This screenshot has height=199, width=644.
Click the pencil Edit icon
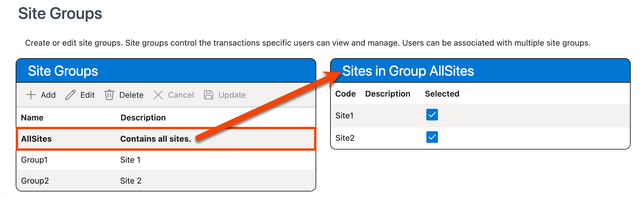70,95
